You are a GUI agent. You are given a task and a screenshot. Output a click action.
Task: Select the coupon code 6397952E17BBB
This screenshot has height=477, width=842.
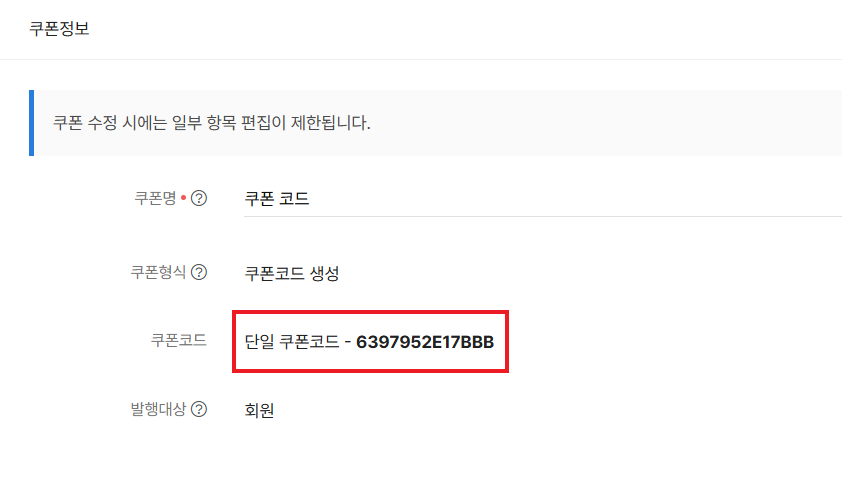pyautogui.click(x=425, y=342)
